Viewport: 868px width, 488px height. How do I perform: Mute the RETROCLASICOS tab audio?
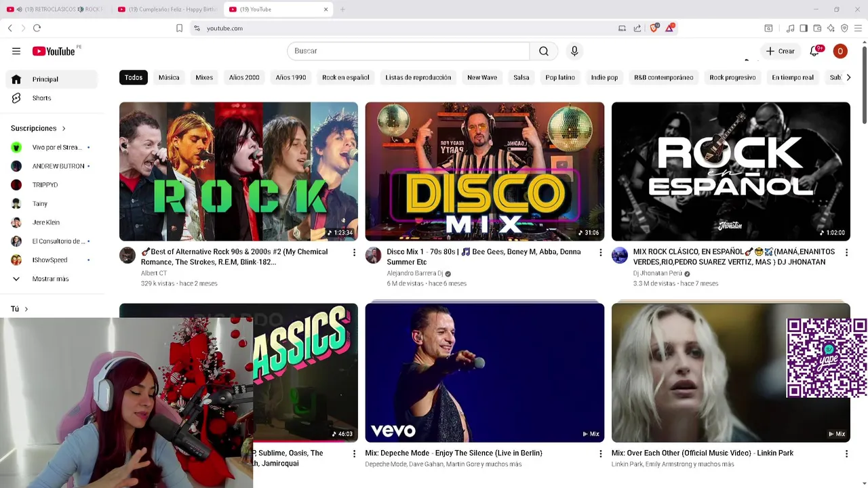click(x=19, y=9)
